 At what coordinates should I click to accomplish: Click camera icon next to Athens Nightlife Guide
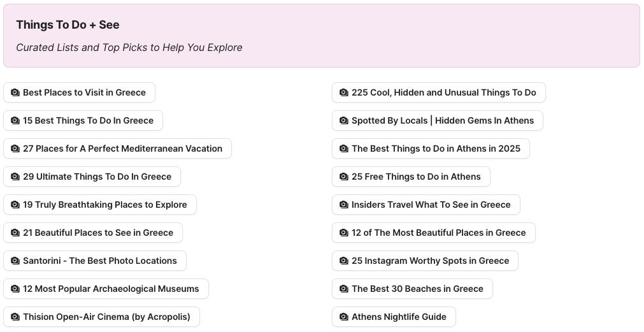click(344, 317)
